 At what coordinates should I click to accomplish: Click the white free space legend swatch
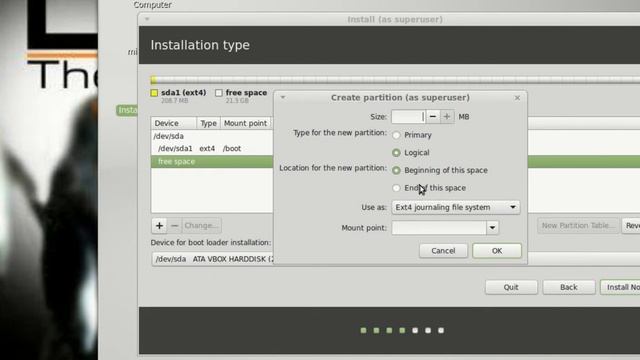click(219, 93)
